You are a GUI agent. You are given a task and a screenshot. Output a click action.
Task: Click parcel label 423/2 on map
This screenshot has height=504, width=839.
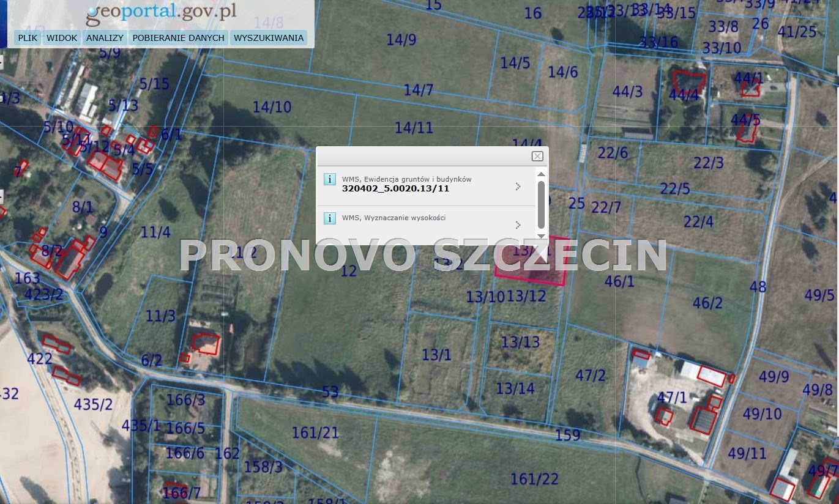click(x=43, y=295)
